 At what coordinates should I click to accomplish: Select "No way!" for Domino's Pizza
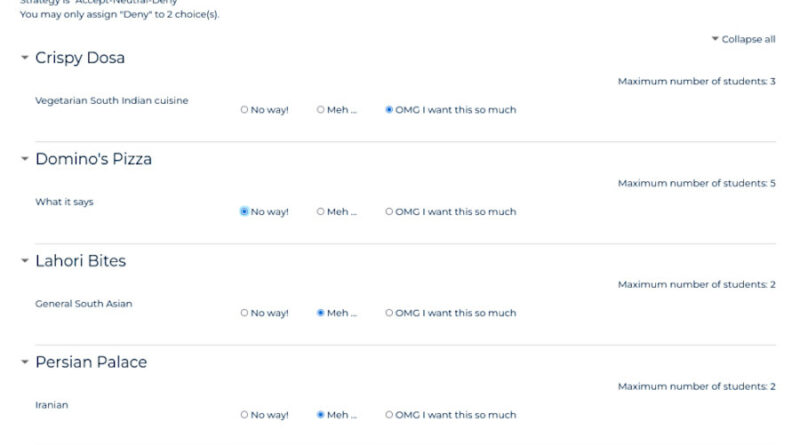click(x=244, y=211)
